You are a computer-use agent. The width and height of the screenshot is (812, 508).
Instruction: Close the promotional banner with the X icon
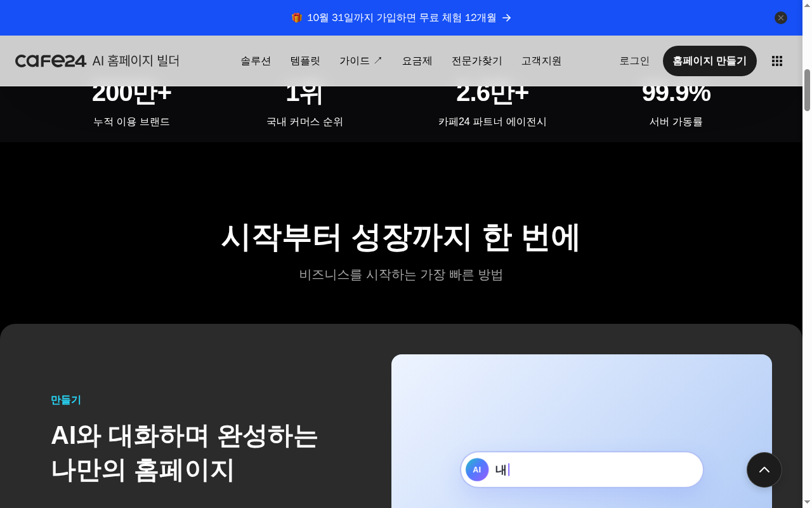(781, 18)
